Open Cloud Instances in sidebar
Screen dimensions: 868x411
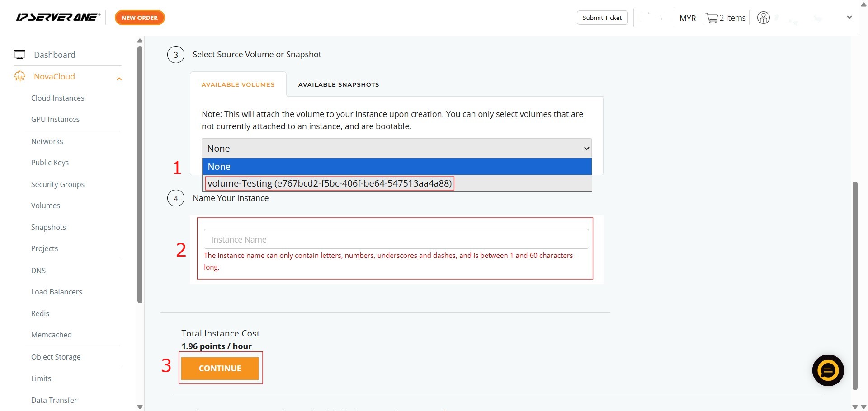click(x=57, y=98)
